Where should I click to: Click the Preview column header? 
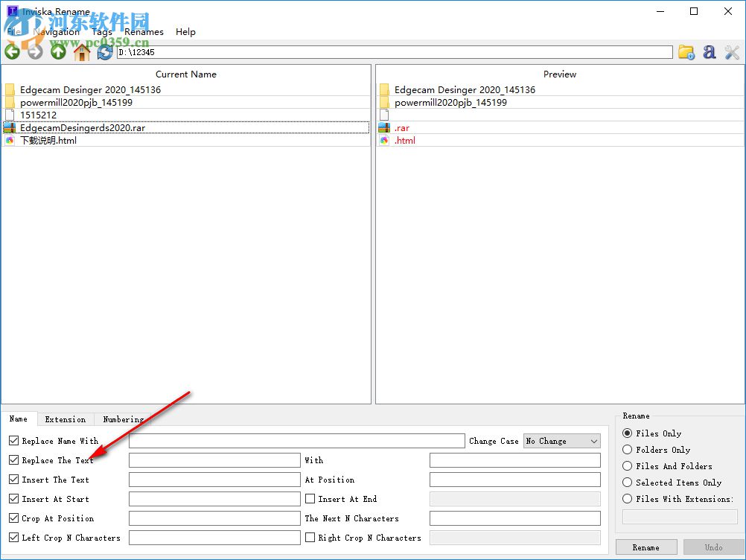pyautogui.click(x=560, y=74)
